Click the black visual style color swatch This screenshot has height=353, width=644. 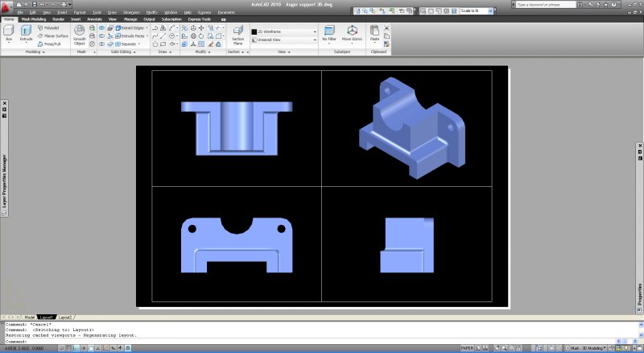(254, 31)
